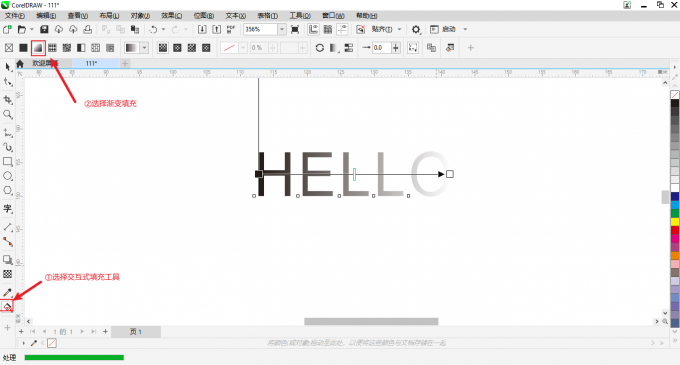Select the Rectangle tool
Image resolution: width=680 pixels, height=365 pixels.
[8, 162]
